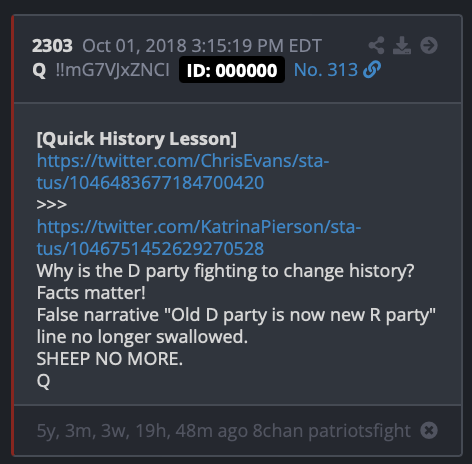Open the KatrinaPierson twitter status link

click(x=199, y=238)
